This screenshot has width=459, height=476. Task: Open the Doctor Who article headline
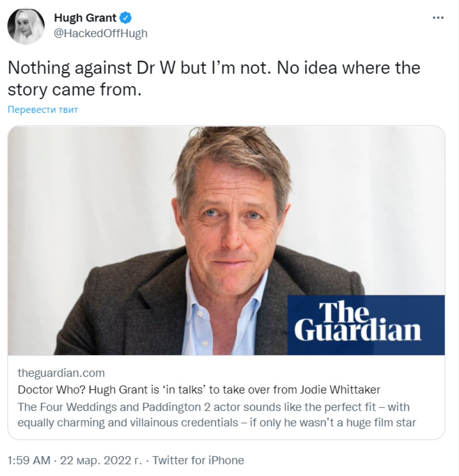pyautogui.click(x=199, y=390)
